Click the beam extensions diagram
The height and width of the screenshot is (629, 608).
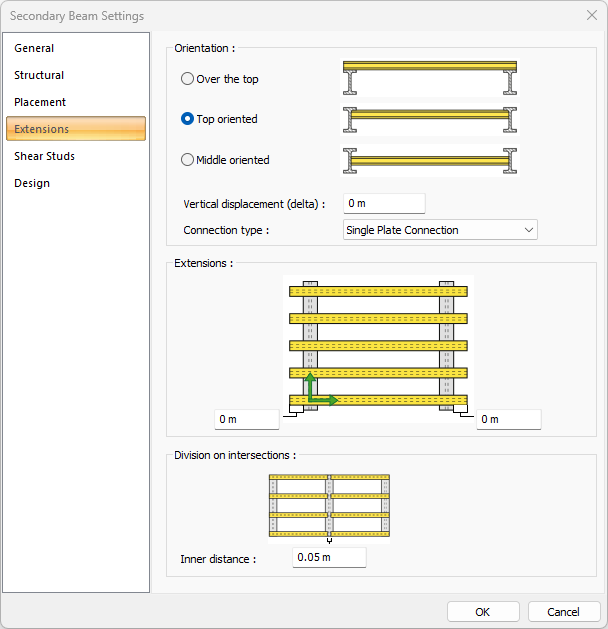378,345
